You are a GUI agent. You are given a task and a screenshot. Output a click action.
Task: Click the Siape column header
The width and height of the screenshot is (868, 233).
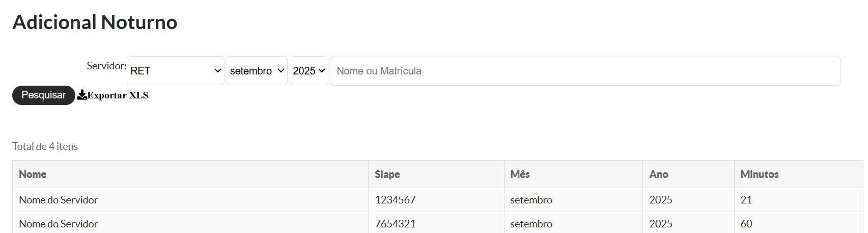(387, 174)
